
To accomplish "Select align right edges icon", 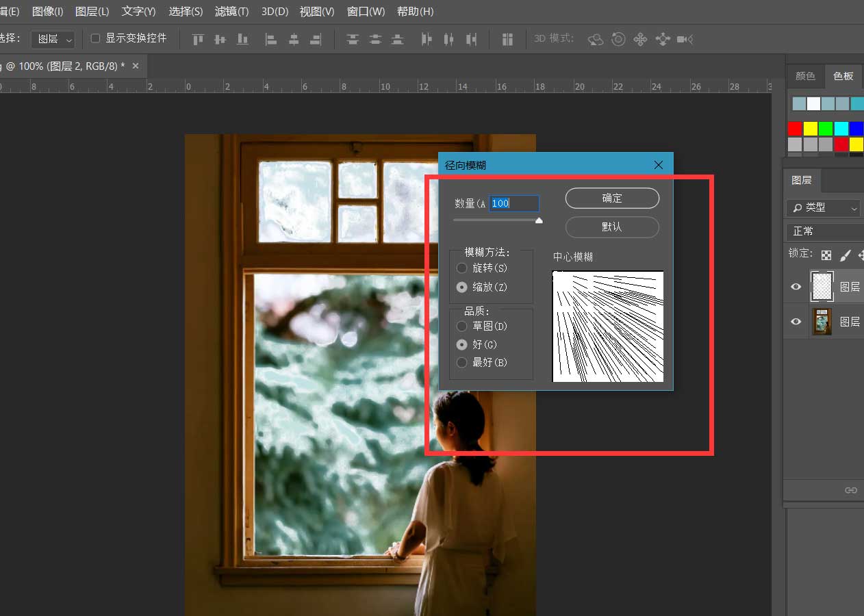I will tap(316, 39).
